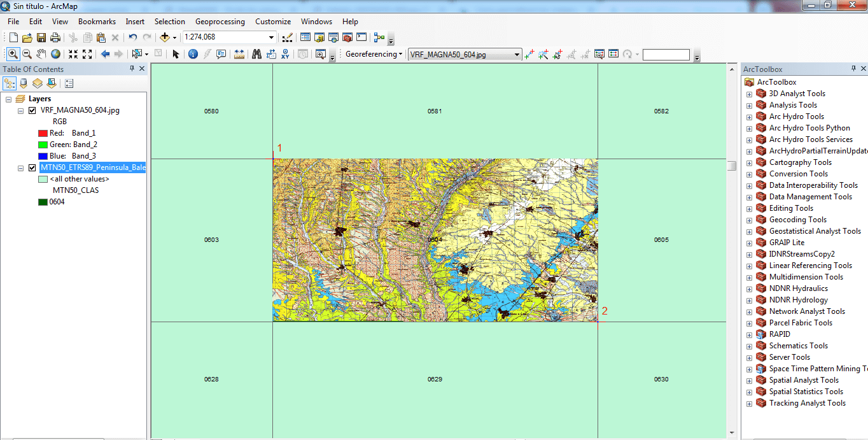Open the Find binoculars tool

pos(256,54)
